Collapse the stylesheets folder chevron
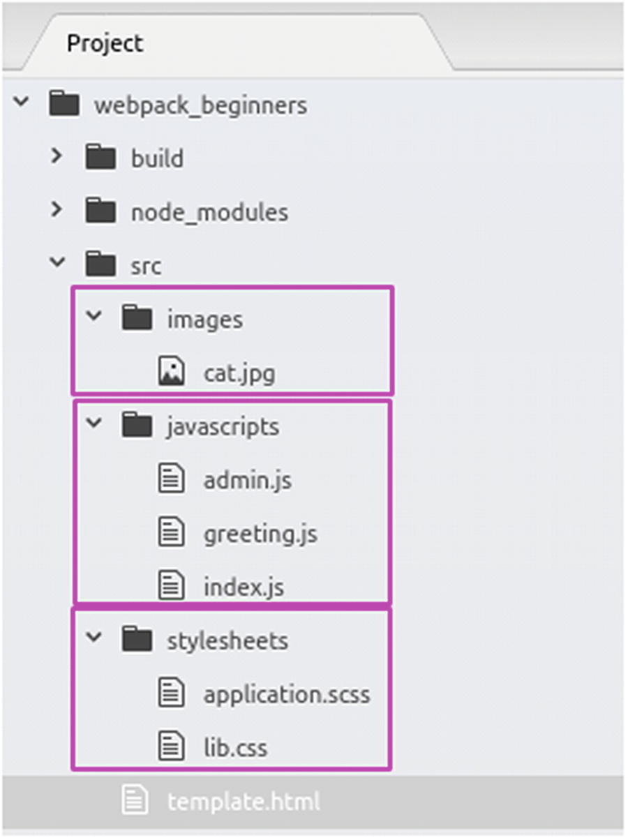This screenshot has width=628, height=840. coord(93,638)
